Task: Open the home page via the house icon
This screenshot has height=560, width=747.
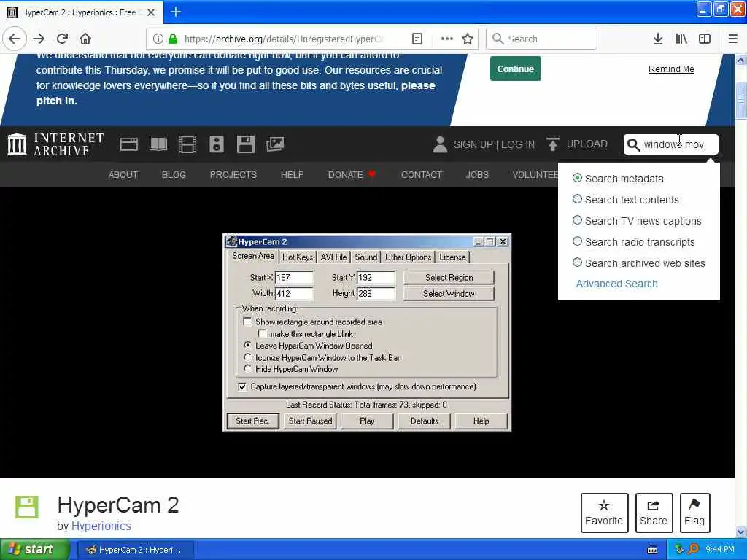Action: coord(85,39)
